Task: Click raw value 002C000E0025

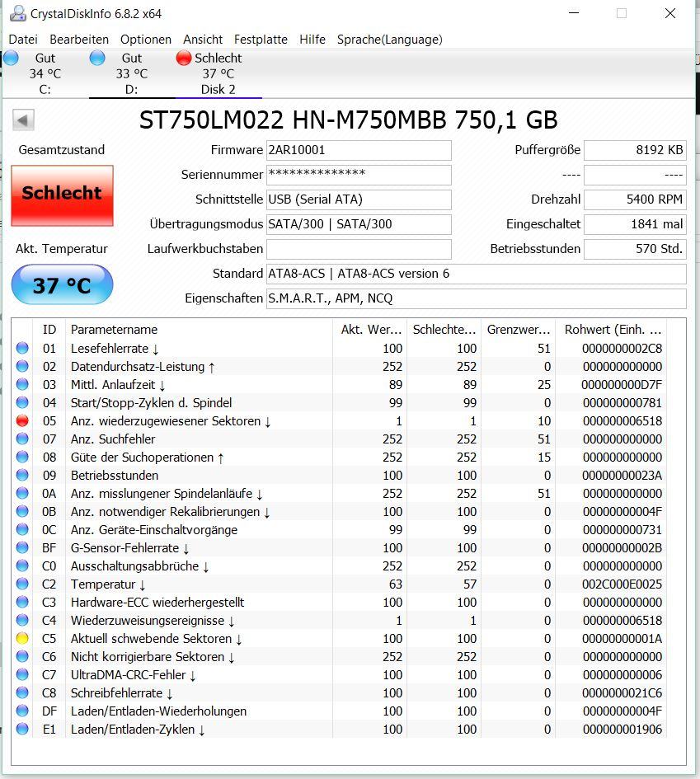Action: (622, 584)
